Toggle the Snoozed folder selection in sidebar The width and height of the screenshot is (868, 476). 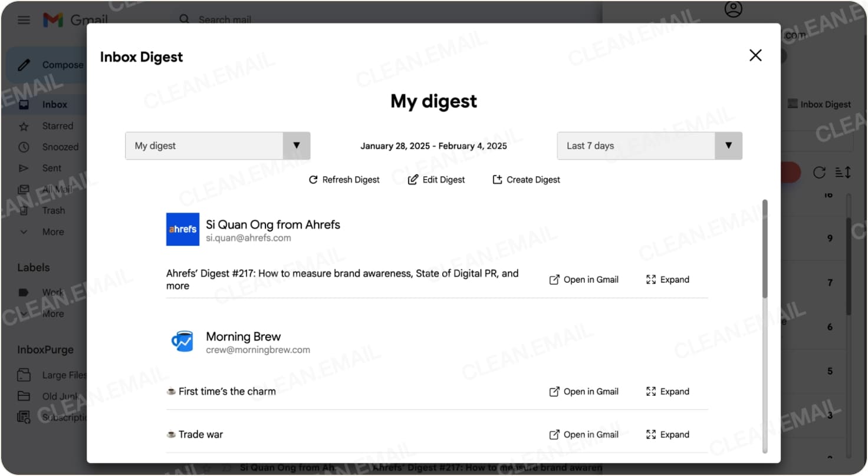pyautogui.click(x=61, y=147)
